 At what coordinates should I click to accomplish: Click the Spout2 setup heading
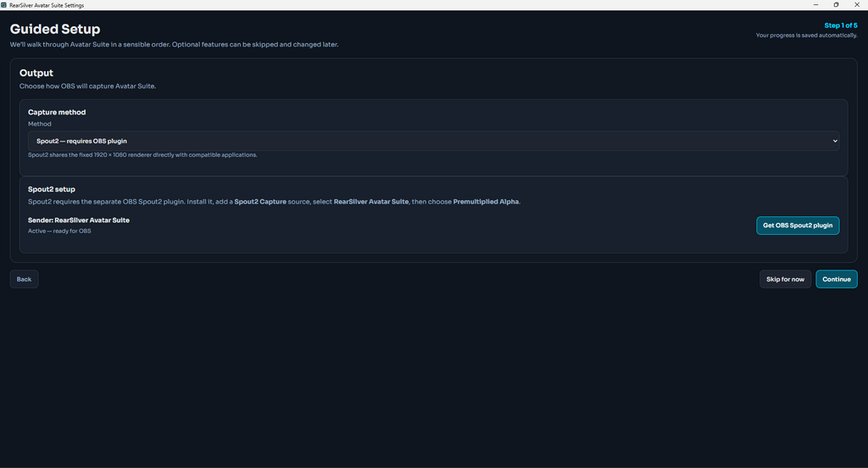[x=52, y=189]
